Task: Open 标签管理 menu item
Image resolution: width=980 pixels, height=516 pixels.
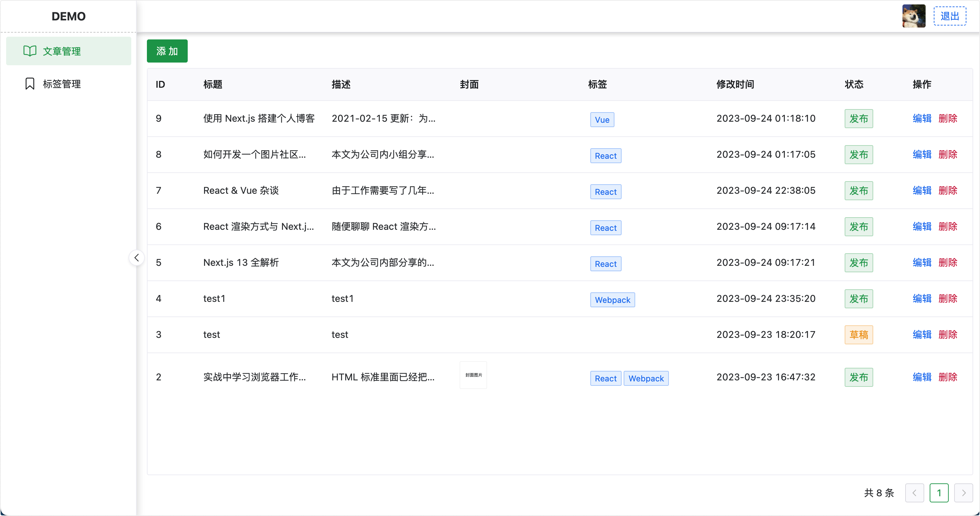Action: pyautogui.click(x=62, y=84)
